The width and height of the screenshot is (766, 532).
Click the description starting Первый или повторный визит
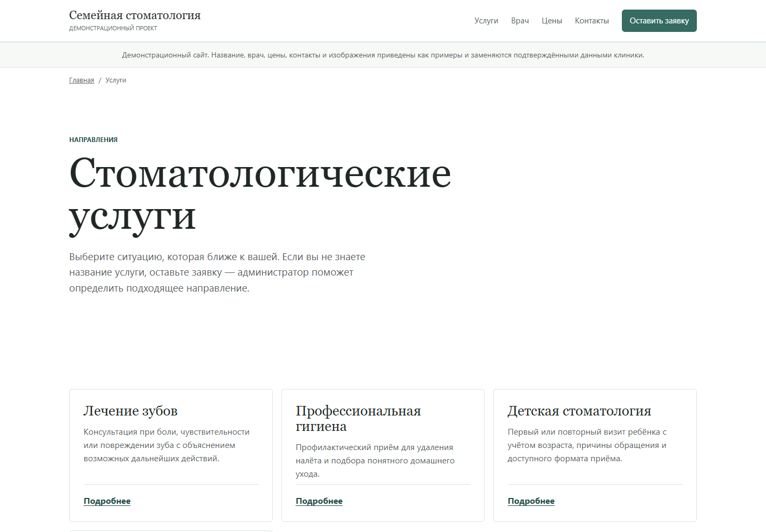point(587,445)
